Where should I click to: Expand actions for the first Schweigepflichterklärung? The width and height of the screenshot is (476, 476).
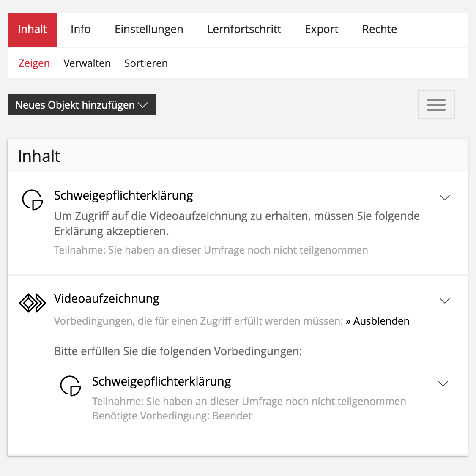pos(444,197)
